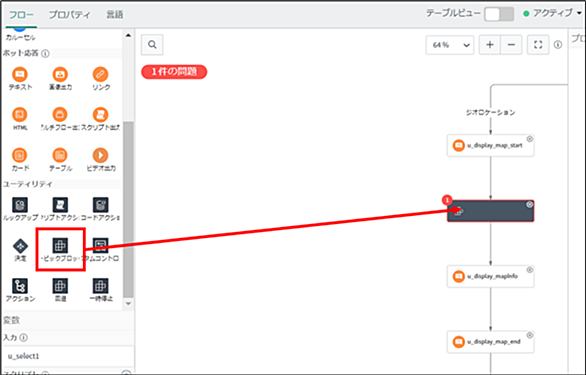The height and width of the screenshot is (375, 586).
Task: Click the info icon next to 入力
Action: pyautogui.click(x=24, y=338)
